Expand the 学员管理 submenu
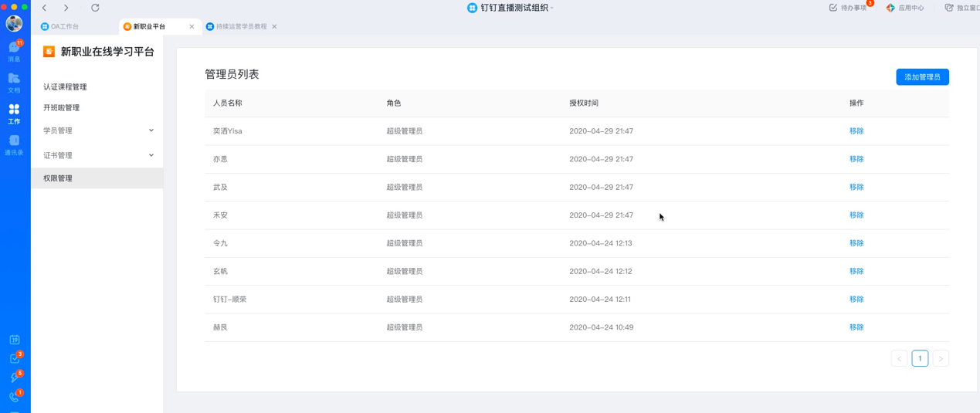Screen dimensions: 980x413 pyautogui.click(x=97, y=130)
